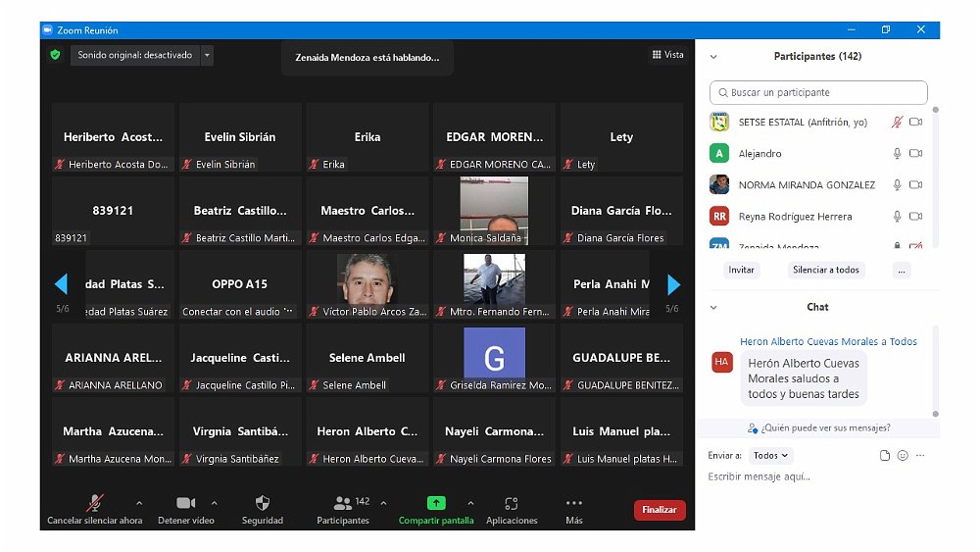Go to next gallery page arrow
The height and width of the screenshot is (552, 980).
(x=673, y=284)
